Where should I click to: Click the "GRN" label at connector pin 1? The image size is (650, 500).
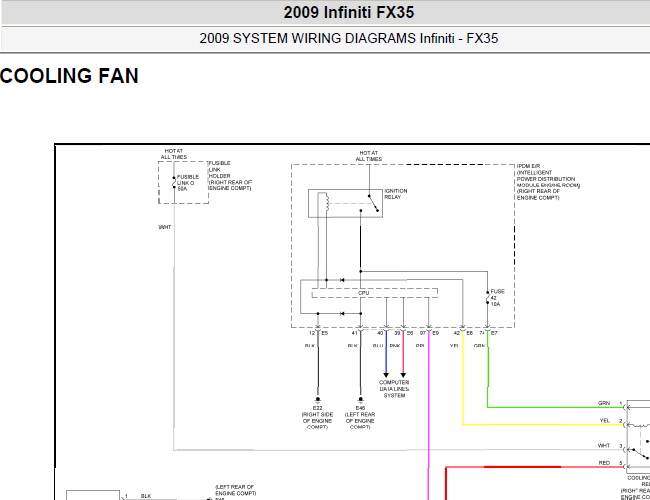(604, 403)
